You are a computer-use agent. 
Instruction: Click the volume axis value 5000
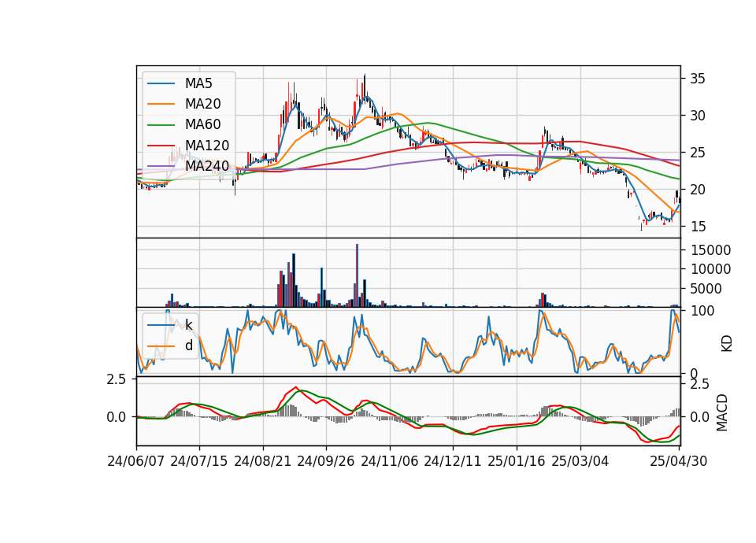(x=706, y=289)
